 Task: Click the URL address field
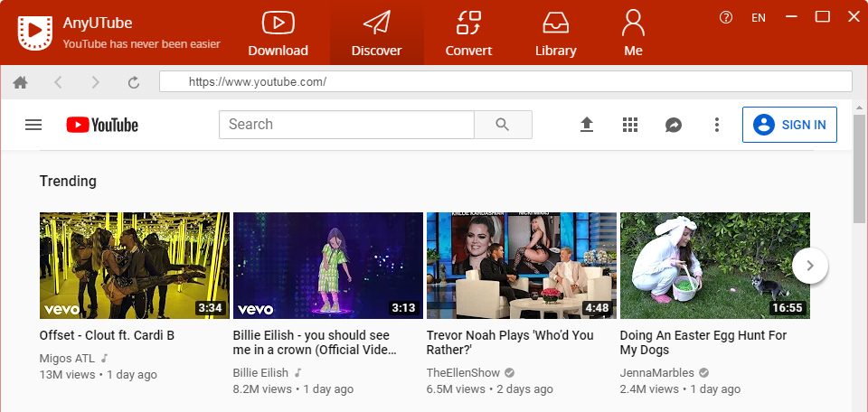pos(505,82)
